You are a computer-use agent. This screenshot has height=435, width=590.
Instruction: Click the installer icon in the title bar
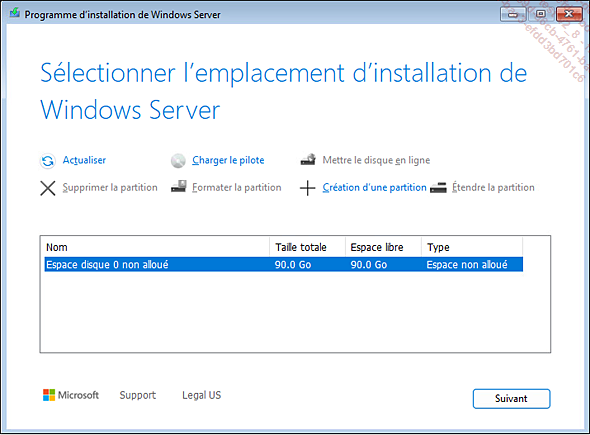pyautogui.click(x=15, y=13)
